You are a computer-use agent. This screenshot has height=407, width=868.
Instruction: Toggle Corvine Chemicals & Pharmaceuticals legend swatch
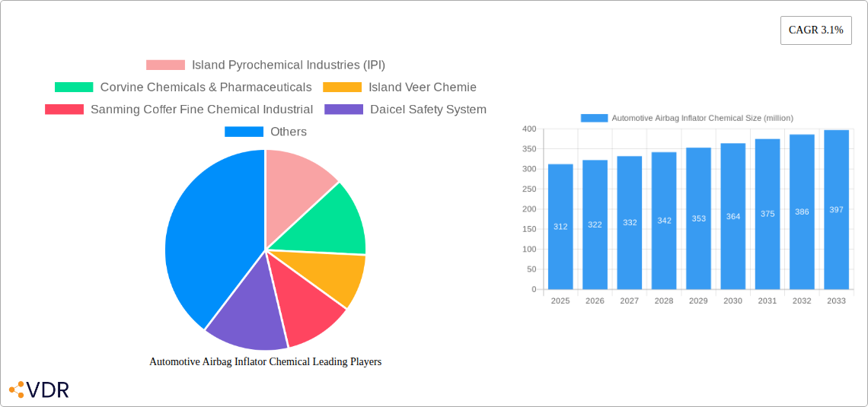pyautogui.click(x=74, y=87)
